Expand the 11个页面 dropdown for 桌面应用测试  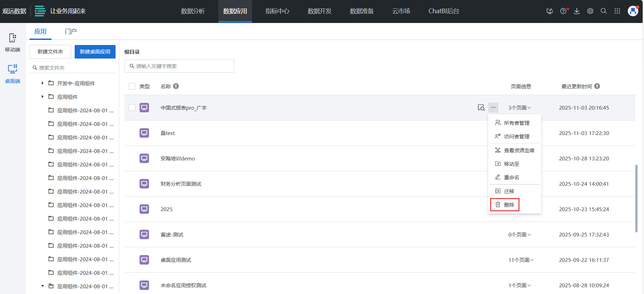[x=521, y=260]
